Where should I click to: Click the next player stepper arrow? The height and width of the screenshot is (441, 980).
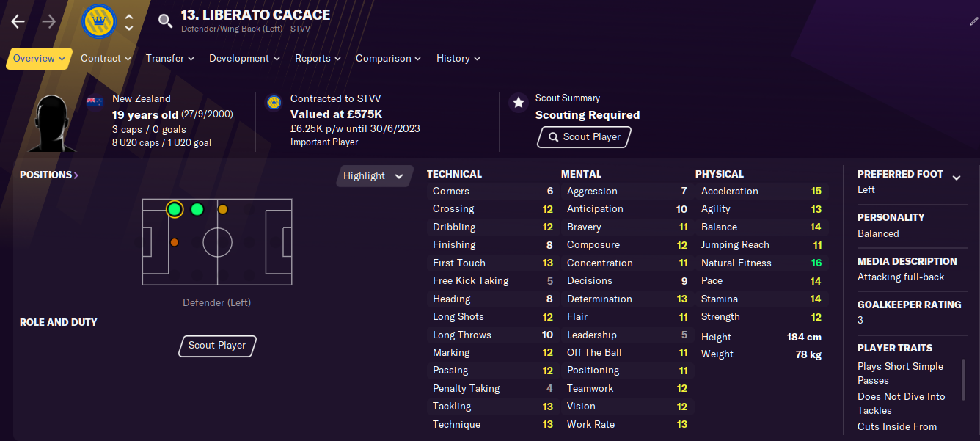point(129,28)
